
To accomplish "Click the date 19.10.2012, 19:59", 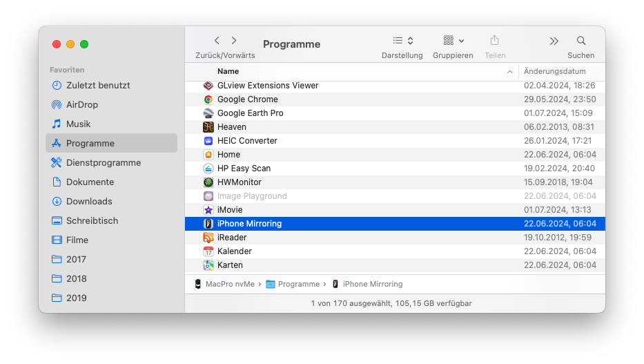I will [x=558, y=238].
